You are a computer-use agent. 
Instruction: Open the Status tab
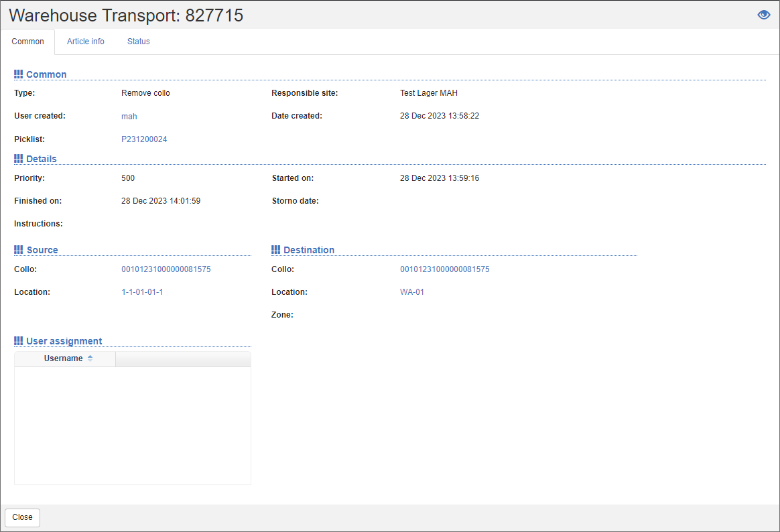click(x=138, y=41)
